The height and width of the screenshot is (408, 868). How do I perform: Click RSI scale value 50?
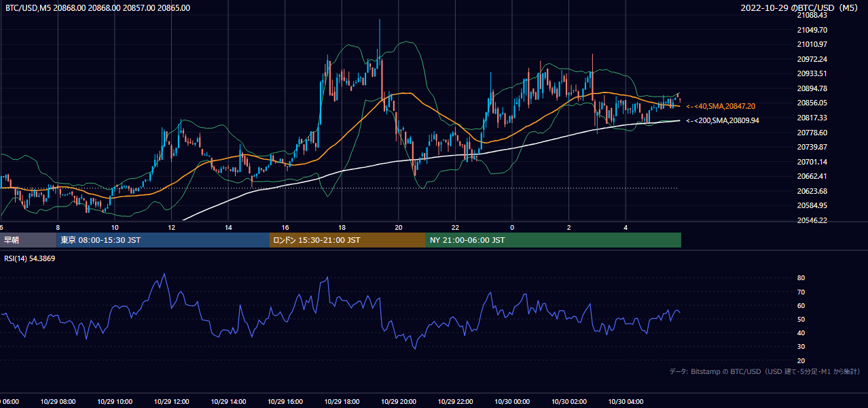click(801, 319)
